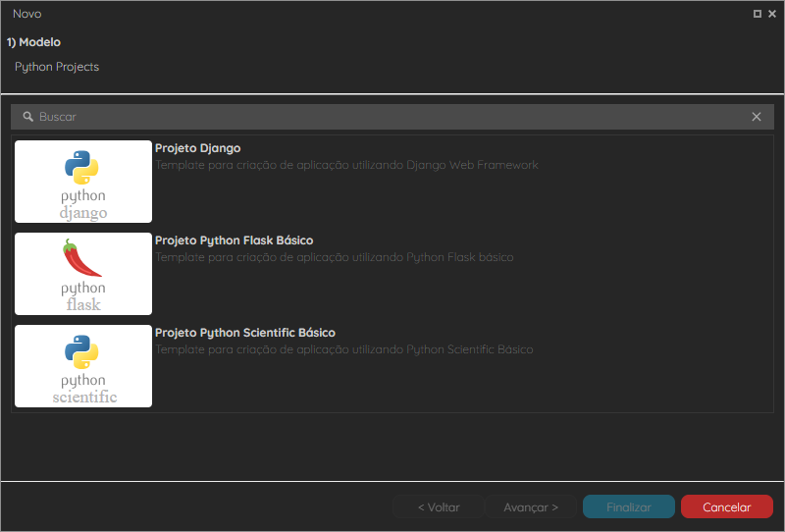Click the Python Projects subtitle
The image size is (785, 532).
coord(57,67)
